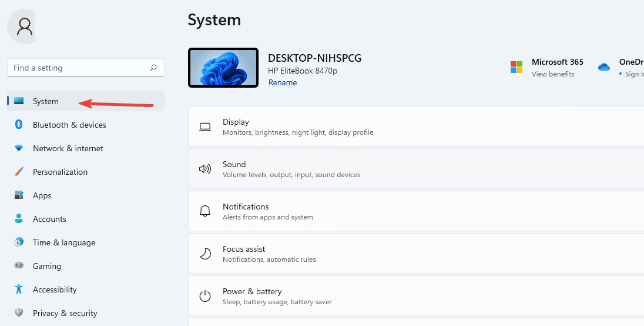
Task: Click the Focus assist moon icon
Action: pos(205,254)
